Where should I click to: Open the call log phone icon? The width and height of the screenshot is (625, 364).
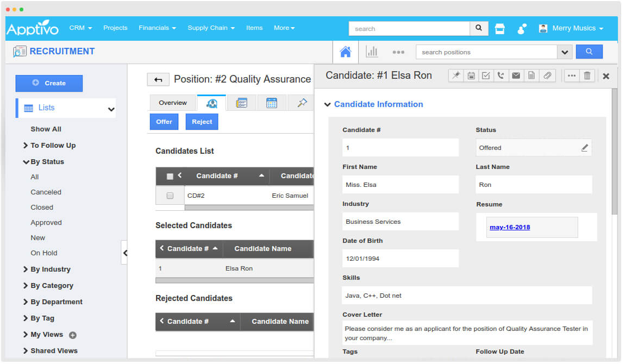click(501, 76)
